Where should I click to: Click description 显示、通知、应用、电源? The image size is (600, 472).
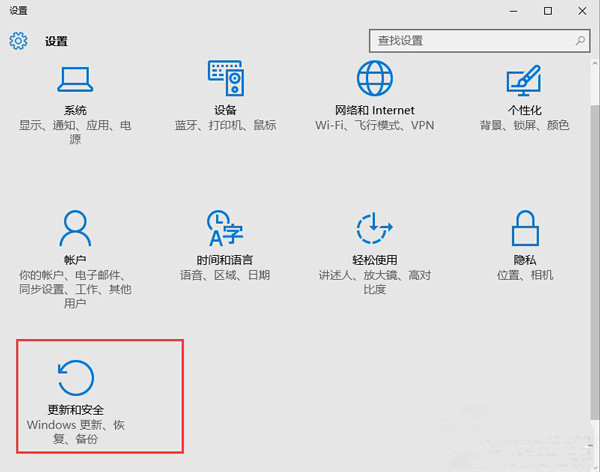pos(75,132)
